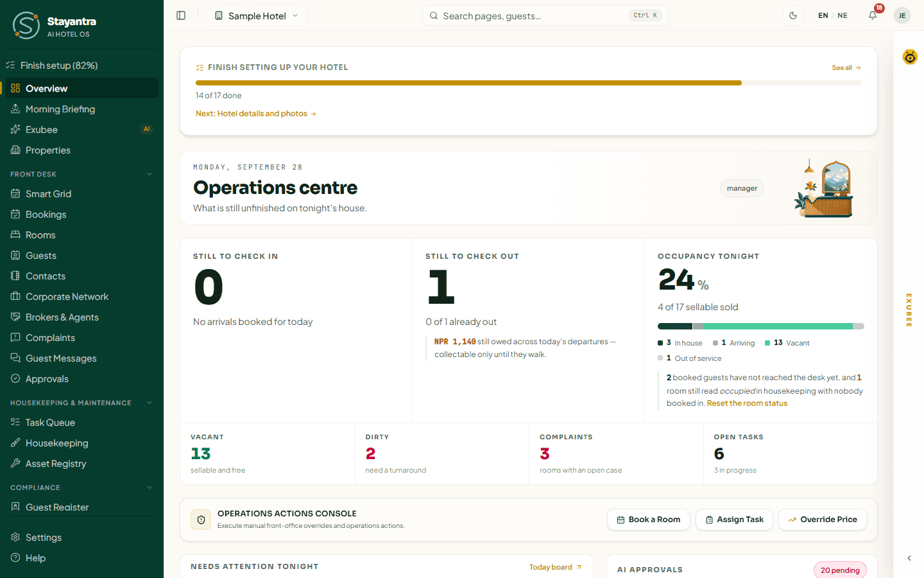Collapse the Housekeeping & Maintenance section

[x=81, y=403]
